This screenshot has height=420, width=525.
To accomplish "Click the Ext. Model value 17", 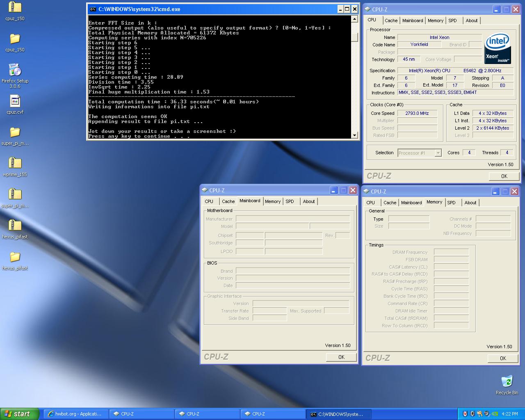I will point(455,85).
